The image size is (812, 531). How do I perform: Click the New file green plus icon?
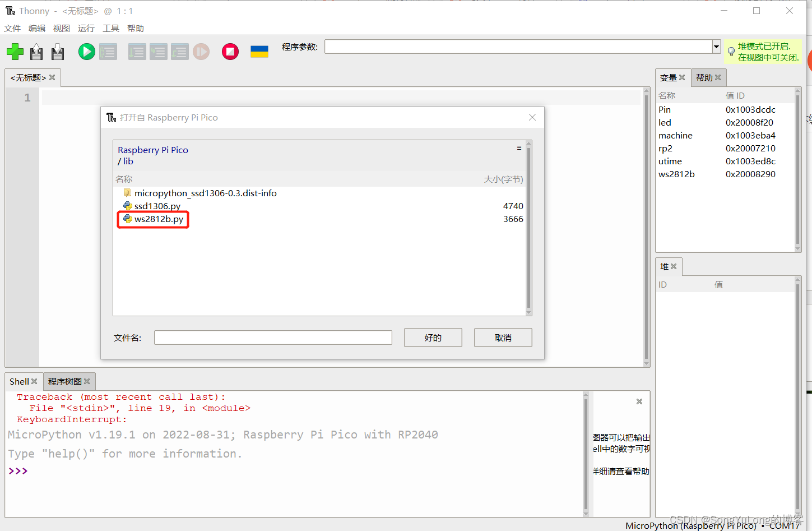pyautogui.click(x=15, y=52)
